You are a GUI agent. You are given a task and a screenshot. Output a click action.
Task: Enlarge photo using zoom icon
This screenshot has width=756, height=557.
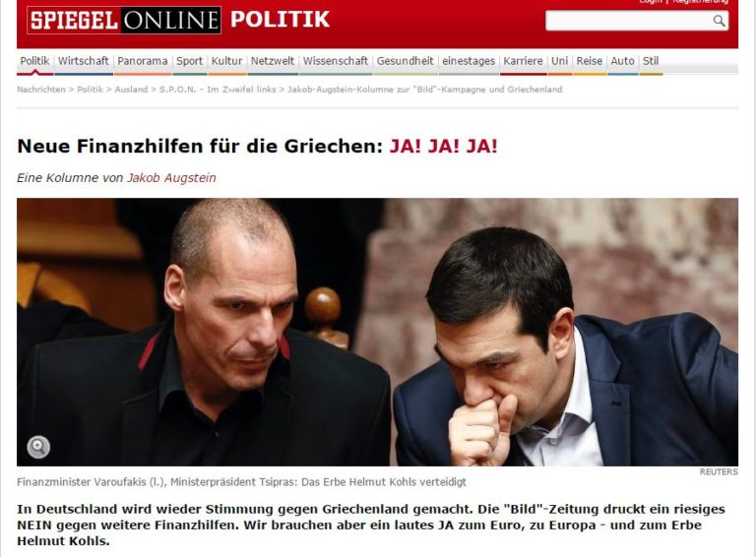coord(38,447)
